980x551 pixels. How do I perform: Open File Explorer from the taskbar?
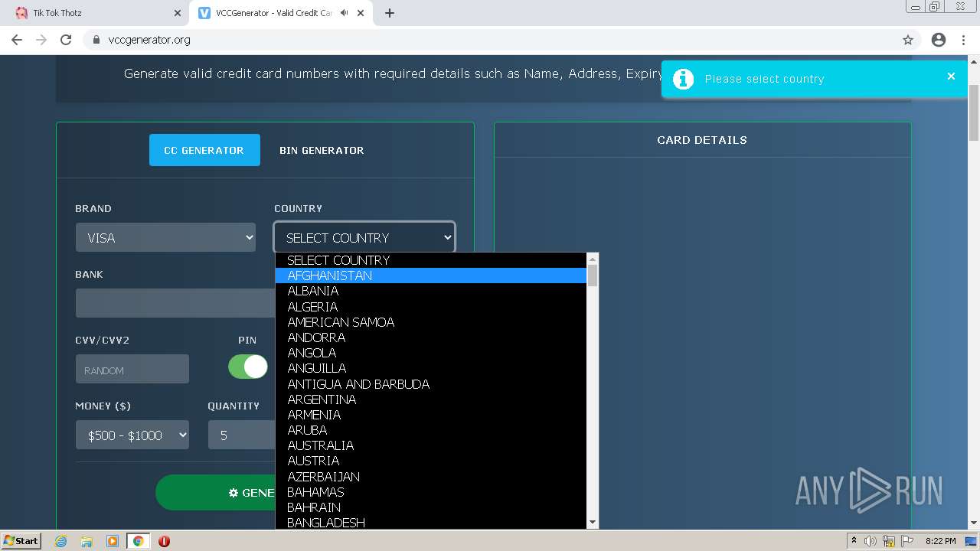point(87,541)
